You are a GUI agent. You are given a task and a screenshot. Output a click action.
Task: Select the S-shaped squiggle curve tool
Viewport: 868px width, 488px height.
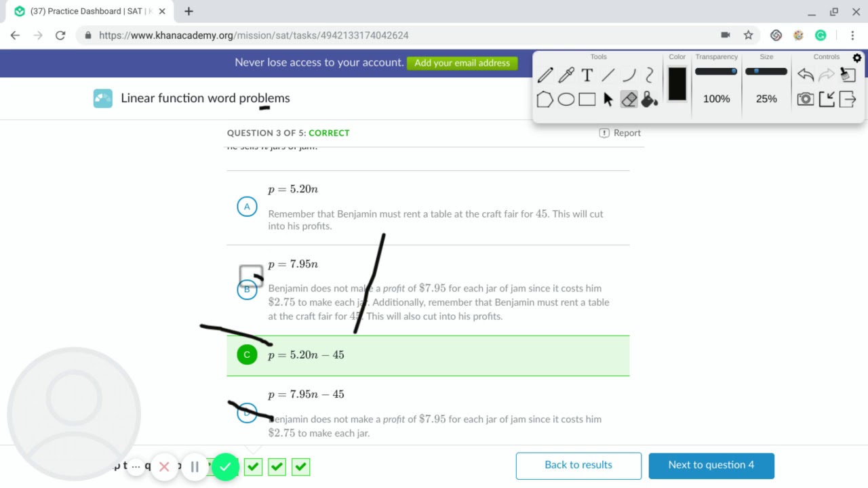pyautogui.click(x=650, y=75)
